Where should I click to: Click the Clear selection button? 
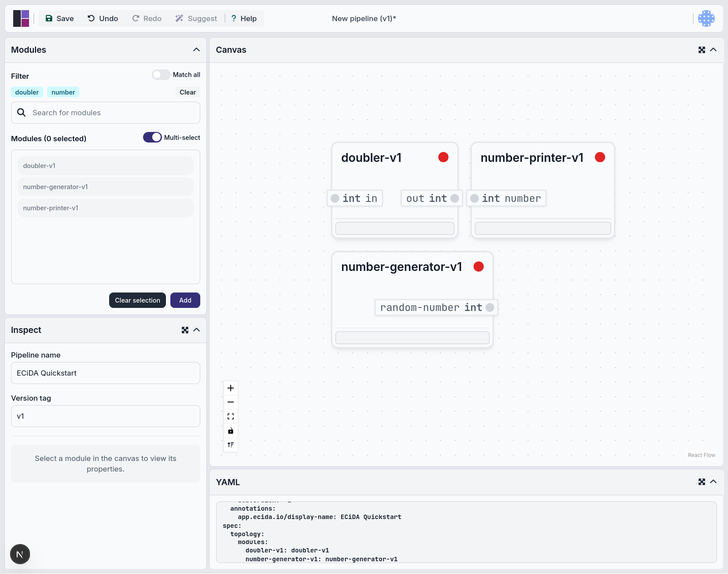(x=137, y=300)
